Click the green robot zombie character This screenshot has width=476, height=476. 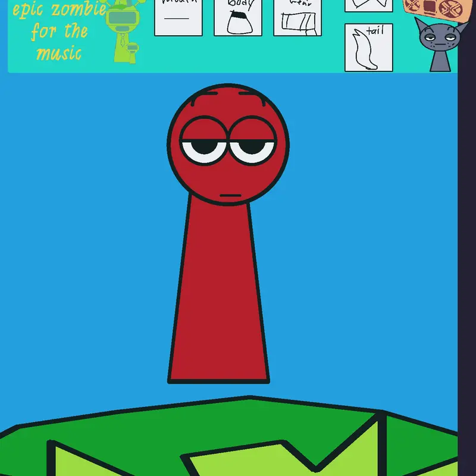[x=124, y=31]
